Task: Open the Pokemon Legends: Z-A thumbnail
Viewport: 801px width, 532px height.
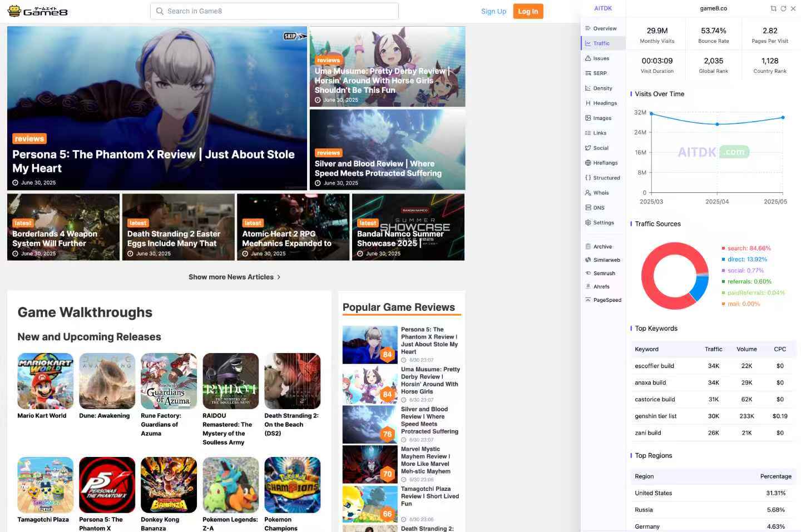Action: coord(231,485)
